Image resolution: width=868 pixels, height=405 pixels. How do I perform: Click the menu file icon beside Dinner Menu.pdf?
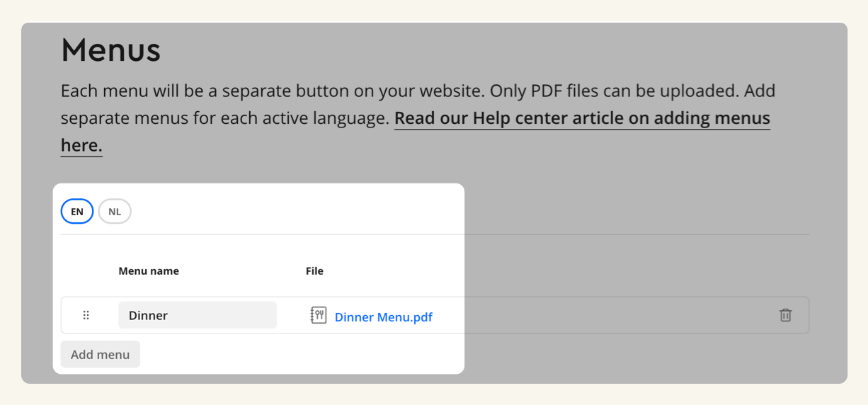pyautogui.click(x=319, y=315)
